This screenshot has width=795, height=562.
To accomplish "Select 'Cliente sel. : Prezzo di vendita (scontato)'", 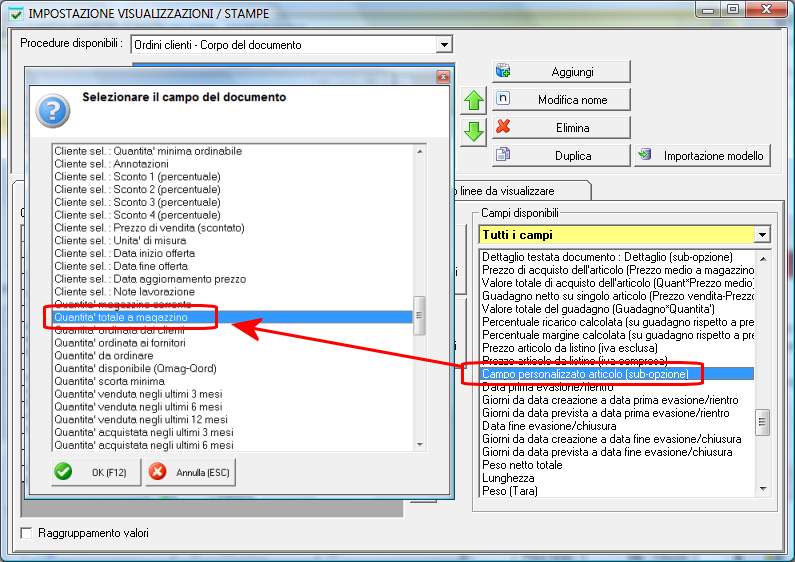I will [233, 228].
